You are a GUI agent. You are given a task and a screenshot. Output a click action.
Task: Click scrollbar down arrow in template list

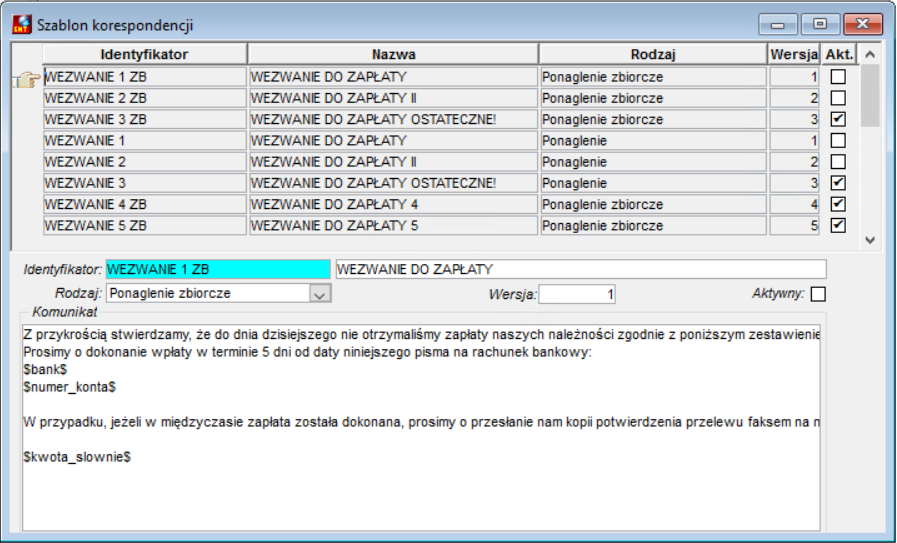pyautogui.click(x=870, y=240)
